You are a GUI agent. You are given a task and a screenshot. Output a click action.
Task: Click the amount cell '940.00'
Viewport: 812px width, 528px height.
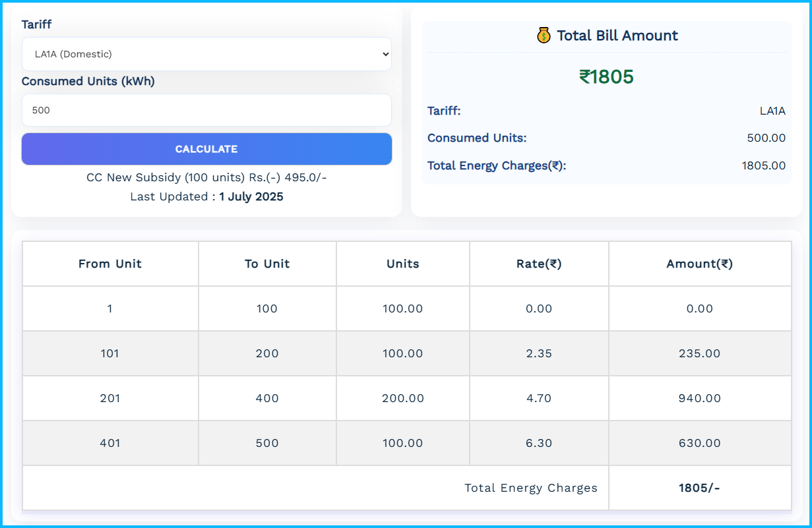point(700,398)
